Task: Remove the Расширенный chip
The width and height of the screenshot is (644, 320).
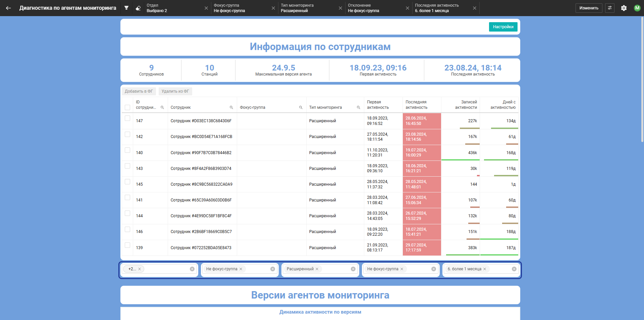Action: (317, 269)
